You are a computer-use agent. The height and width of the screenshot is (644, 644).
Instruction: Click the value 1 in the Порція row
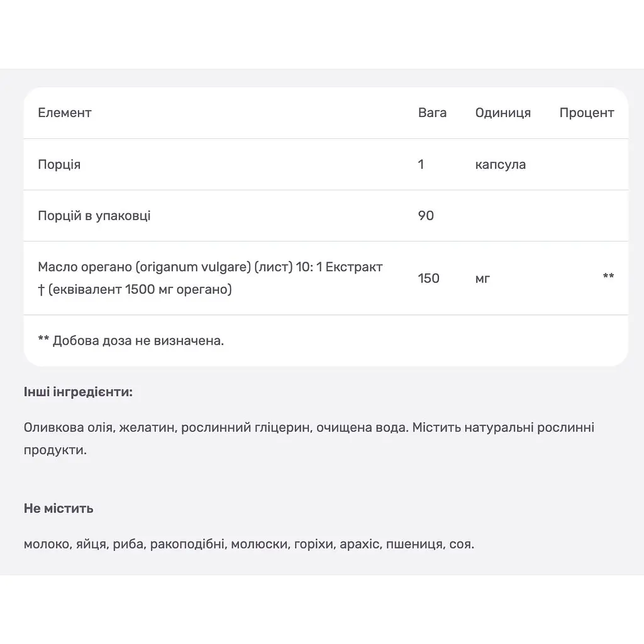pyautogui.click(x=421, y=164)
